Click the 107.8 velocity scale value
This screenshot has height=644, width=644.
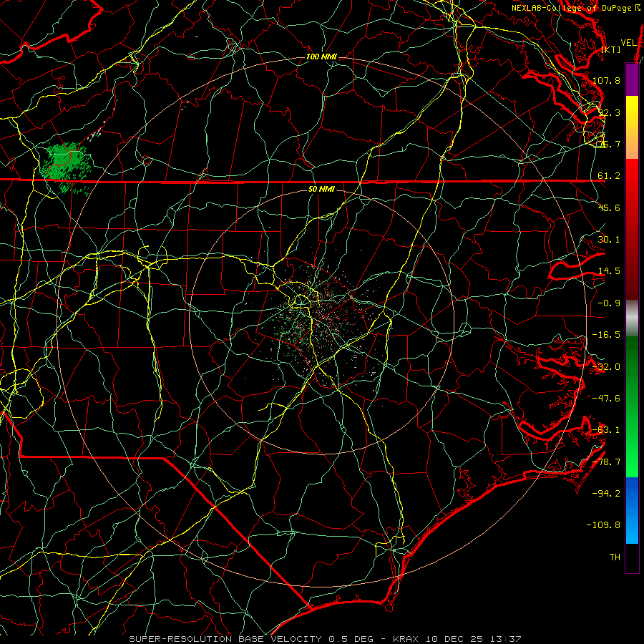606,80
